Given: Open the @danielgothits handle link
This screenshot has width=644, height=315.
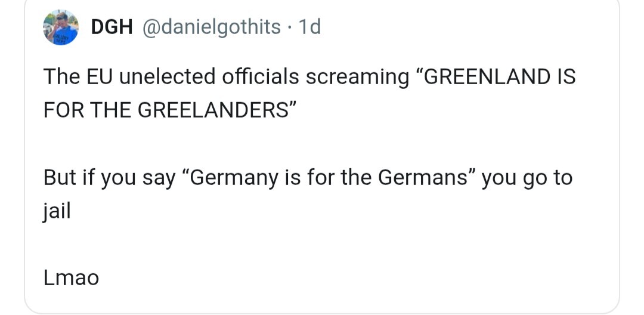Looking at the screenshot, I should [x=210, y=27].
